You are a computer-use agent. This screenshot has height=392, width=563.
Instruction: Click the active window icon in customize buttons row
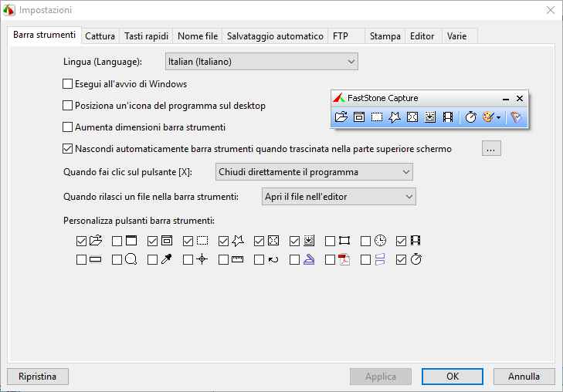131,240
